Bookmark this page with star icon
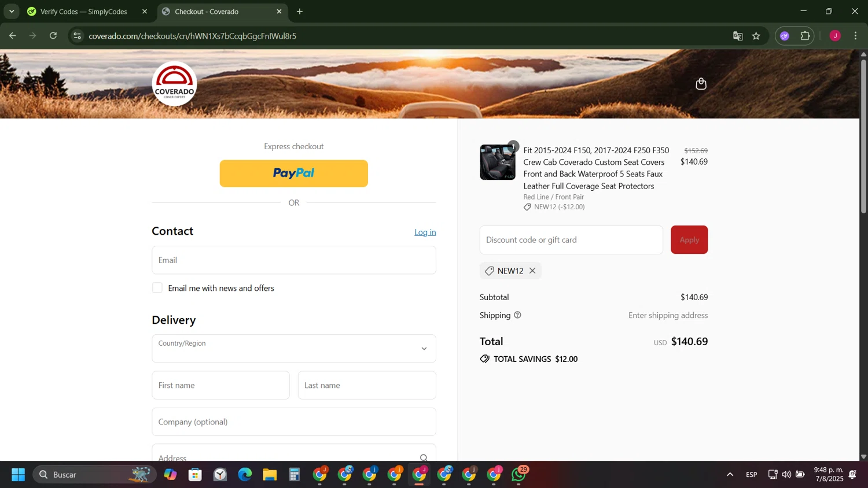Image resolution: width=868 pixels, height=488 pixels. point(756,36)
